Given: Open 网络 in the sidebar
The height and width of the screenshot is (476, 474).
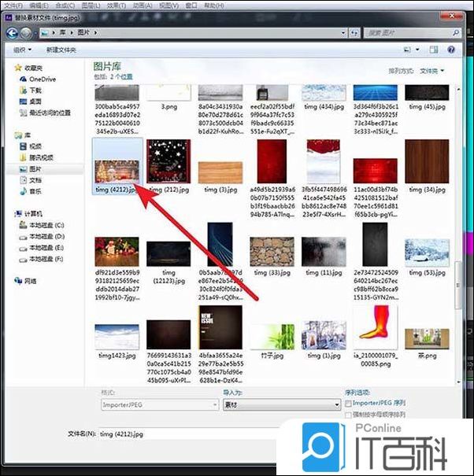Looking at the screenshot, I should coord(25,281).
